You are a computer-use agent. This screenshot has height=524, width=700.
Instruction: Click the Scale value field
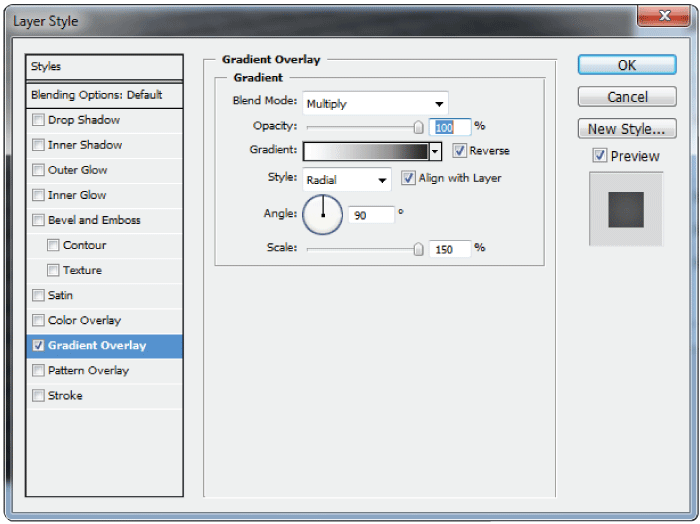click(450, 249)
